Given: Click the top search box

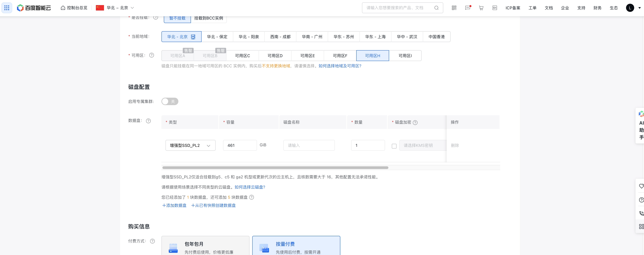Looking at the screenshot, I should click(x=402, y=8).
